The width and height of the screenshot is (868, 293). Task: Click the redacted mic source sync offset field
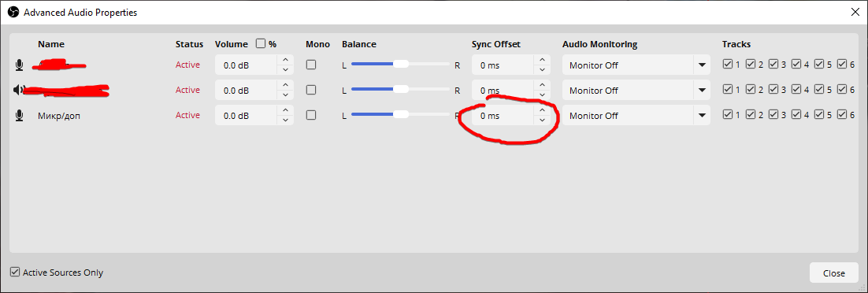[x=503, y=65]
